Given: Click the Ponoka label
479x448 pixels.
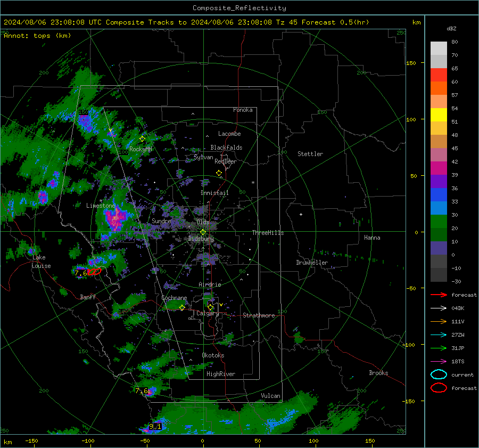Looking at the screenshot, I should [x=243, y=110].
